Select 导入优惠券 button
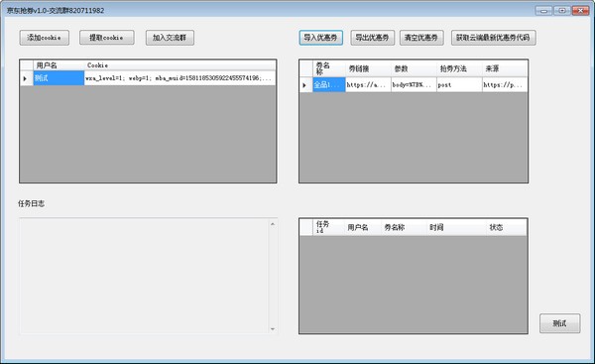Image resolution: width=595 pixels, height=364 pixels. [320, 38]
